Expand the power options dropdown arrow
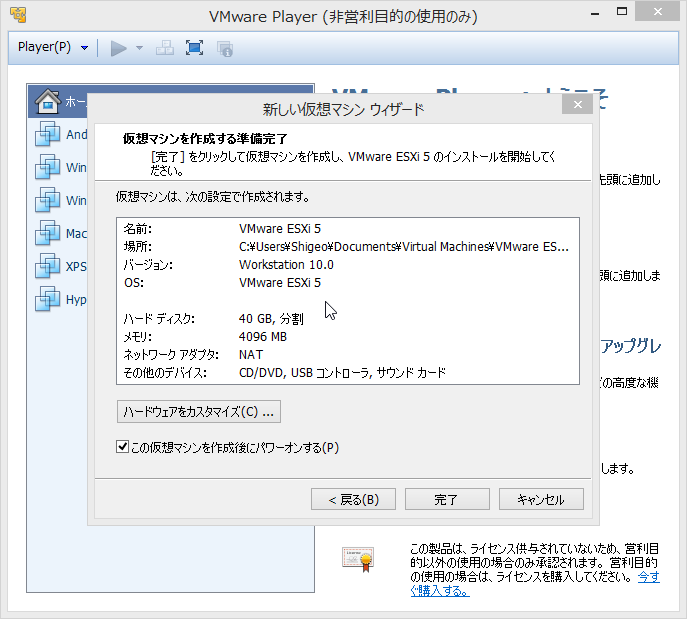This screenshot has height=619, width=687. (x=139, y=48)
